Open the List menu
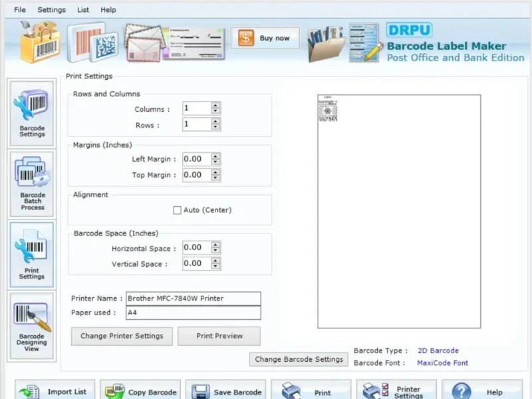The height and width of the screenshot is (399, 532). pos(83,10)
